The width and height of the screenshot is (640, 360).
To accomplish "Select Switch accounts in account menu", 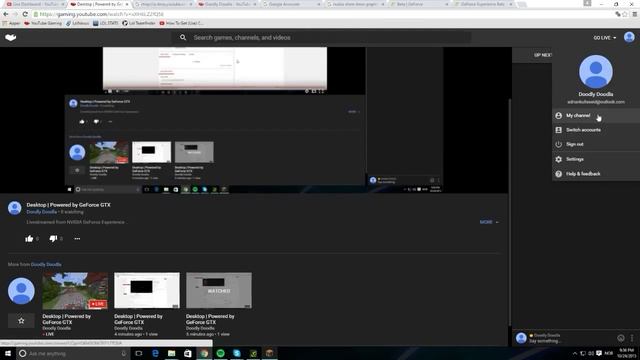I will (x=596, y=130).
